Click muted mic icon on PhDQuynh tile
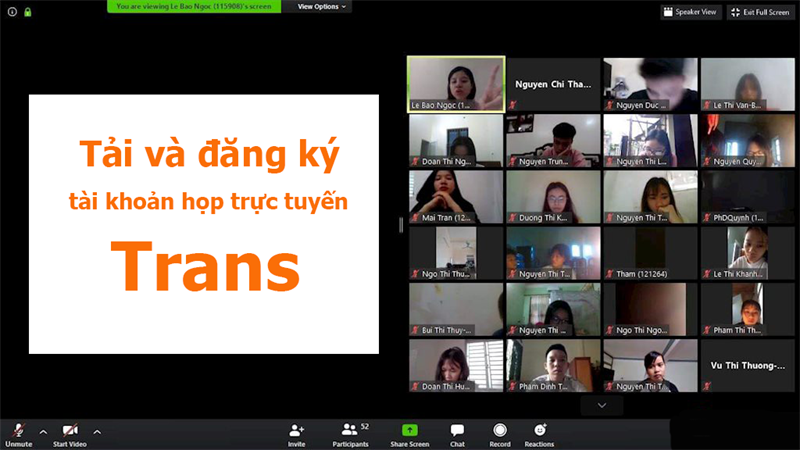This screenshot has width=800, height=450. [707, 218]
